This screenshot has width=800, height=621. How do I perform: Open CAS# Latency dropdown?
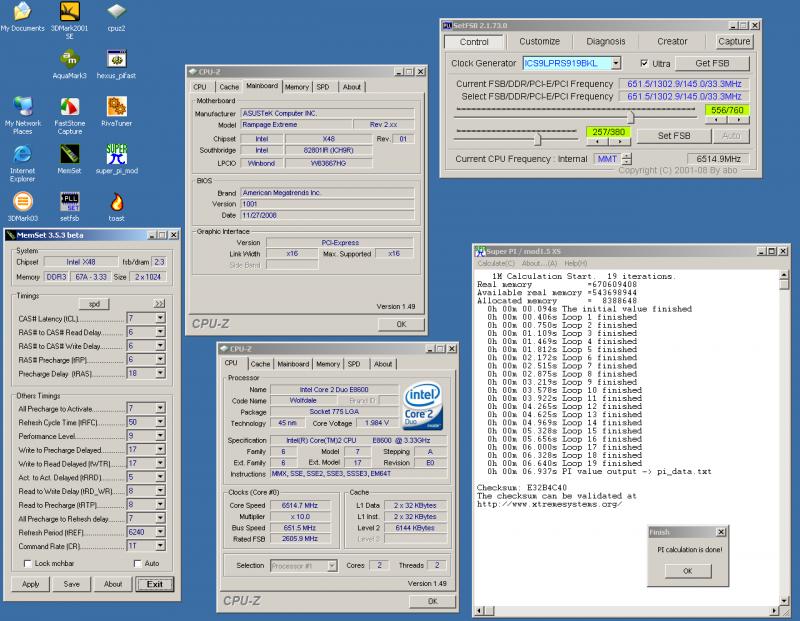(160, 318)
